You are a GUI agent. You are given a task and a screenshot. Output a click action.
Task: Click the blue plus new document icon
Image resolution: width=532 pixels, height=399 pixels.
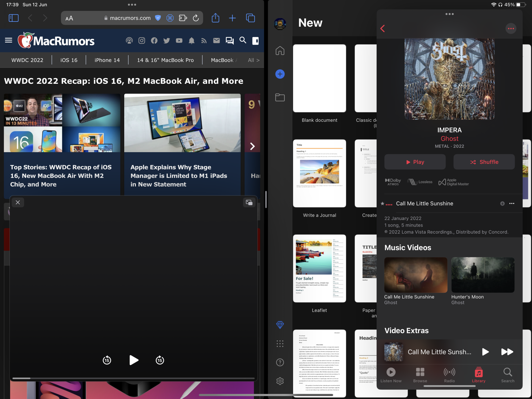[280, 74]
